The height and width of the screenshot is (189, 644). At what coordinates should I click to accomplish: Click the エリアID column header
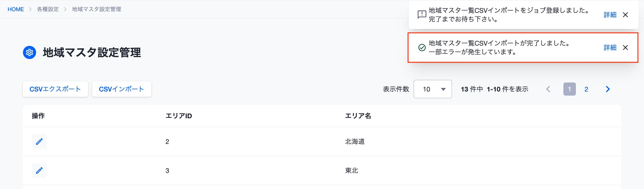[179, 116]
